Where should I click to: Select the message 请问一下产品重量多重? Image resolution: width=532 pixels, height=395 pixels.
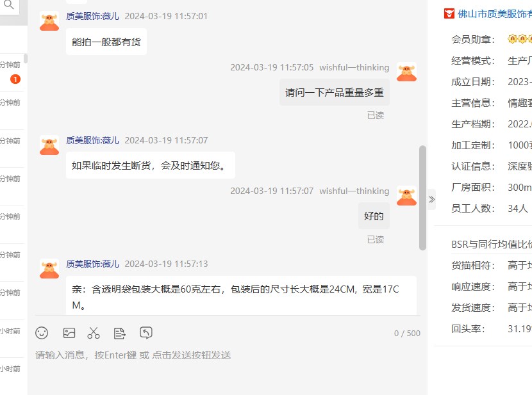coord(334,92)
